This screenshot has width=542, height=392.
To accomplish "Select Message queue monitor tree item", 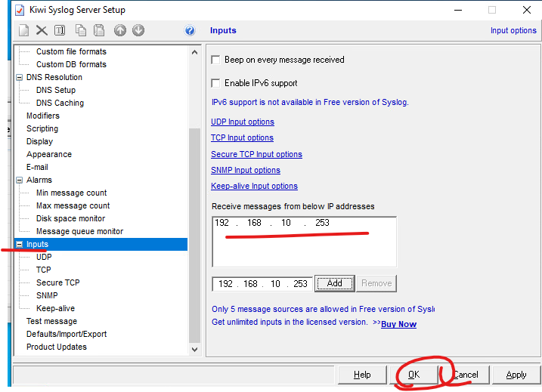I will click(79, 231).
